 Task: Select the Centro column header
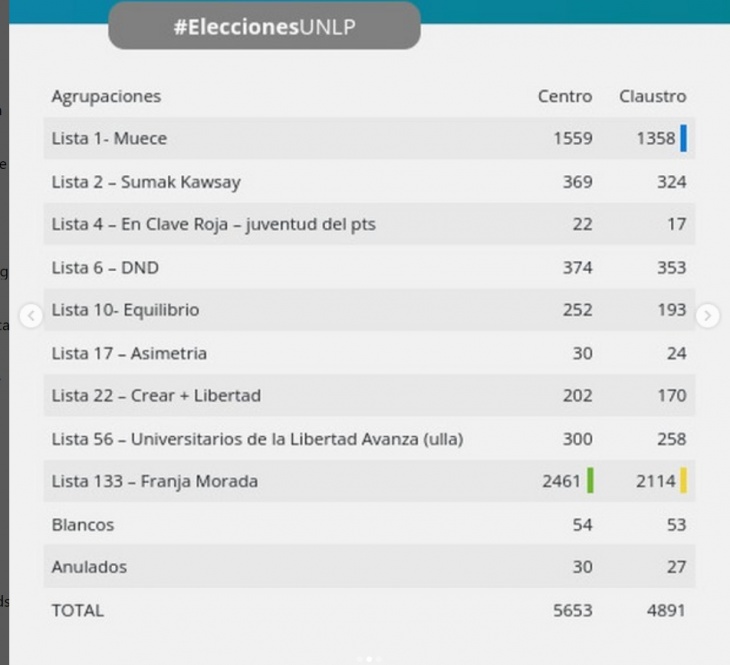pos(565,96)
